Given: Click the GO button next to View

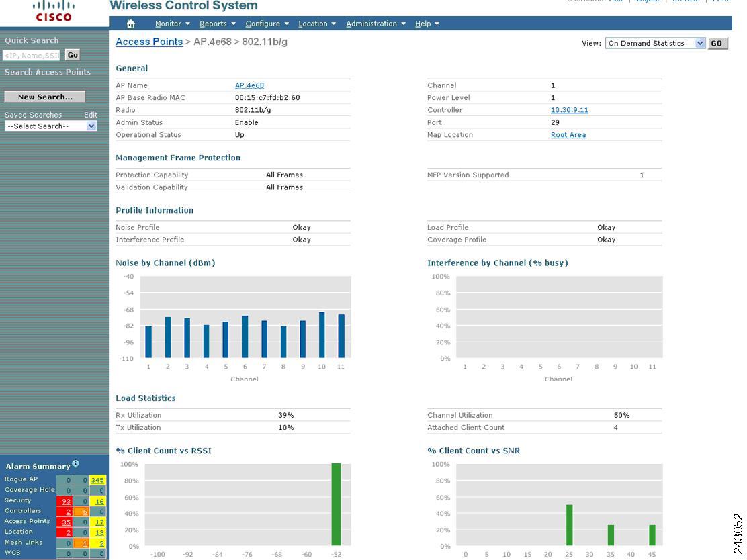Looking at the screenshot, I should point(718,44).
